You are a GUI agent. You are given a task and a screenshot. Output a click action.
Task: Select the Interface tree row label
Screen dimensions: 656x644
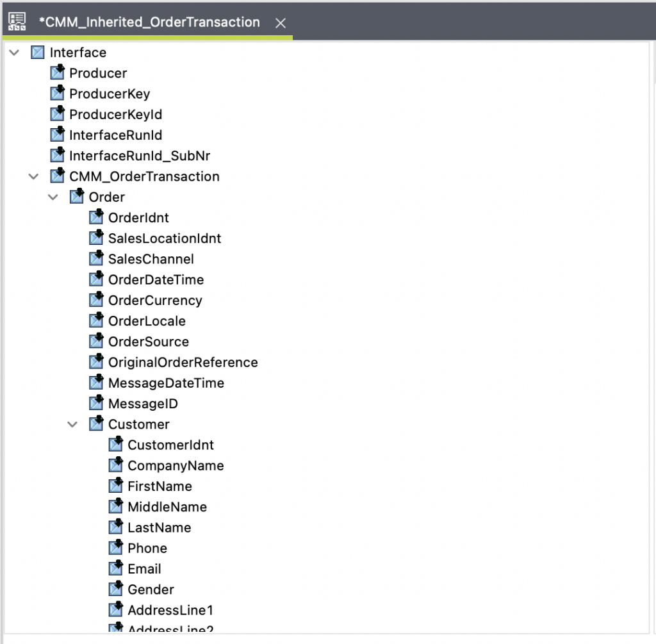pos(78,53)
